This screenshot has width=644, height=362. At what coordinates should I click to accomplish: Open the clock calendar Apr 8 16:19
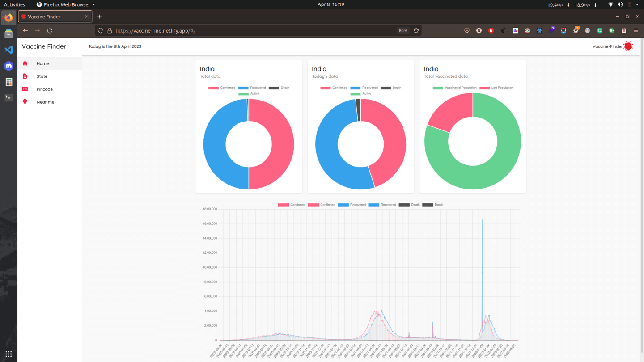click(x=330, y=4)
